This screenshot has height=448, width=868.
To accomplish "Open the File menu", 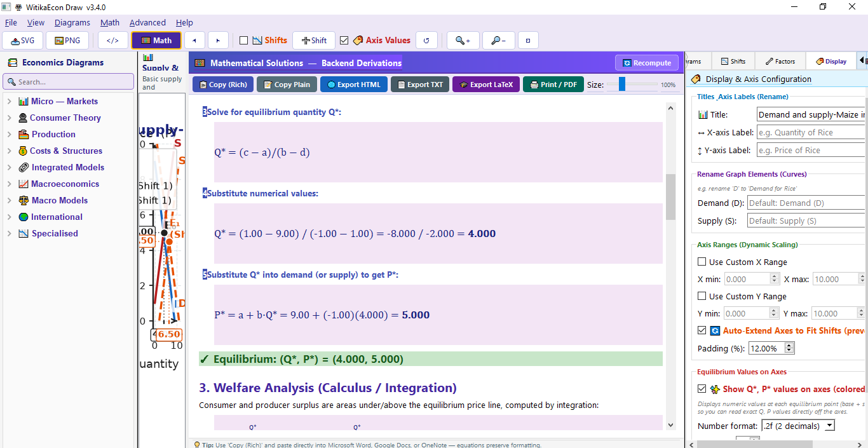I will pyautogui.click(x=11, y=22).
